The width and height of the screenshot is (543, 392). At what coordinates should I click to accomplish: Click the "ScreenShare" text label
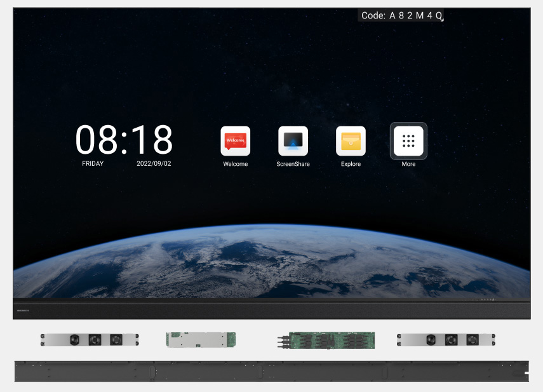[x=293, y=164]
